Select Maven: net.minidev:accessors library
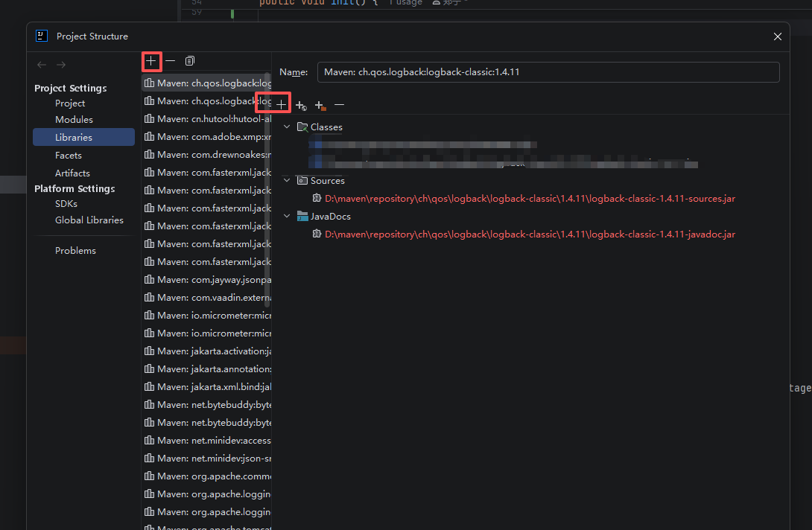 point(206,440)
